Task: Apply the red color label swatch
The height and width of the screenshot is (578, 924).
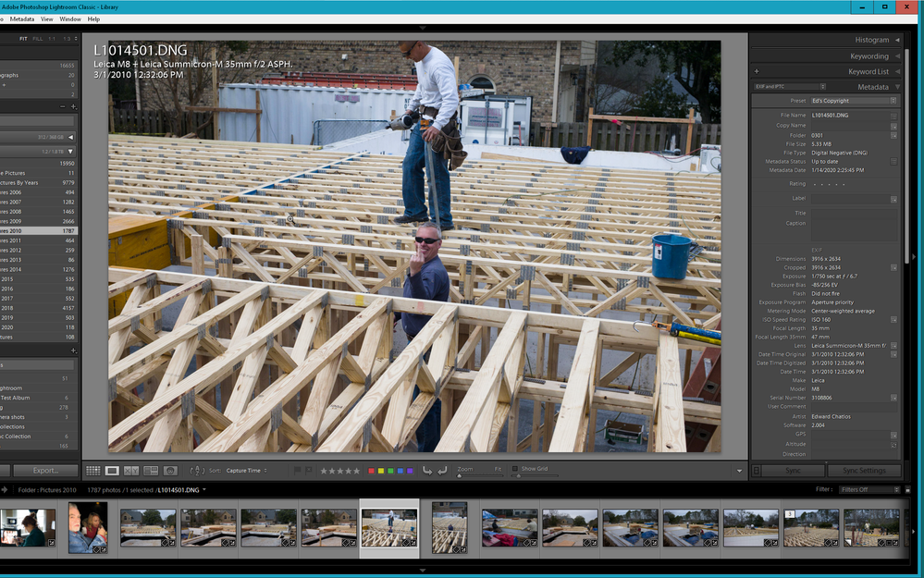Action: [x=373, y=471]
